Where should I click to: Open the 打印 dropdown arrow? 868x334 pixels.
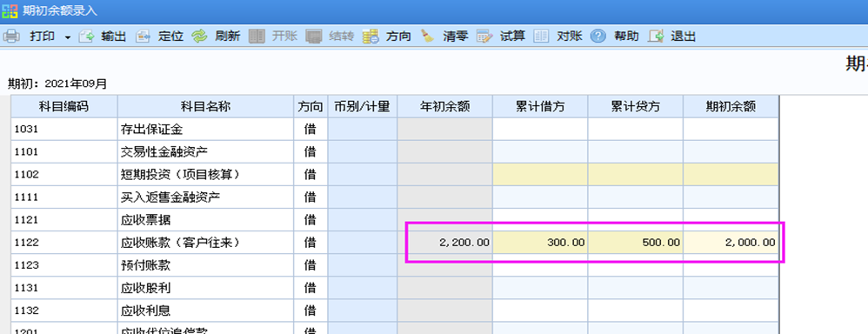68,37
